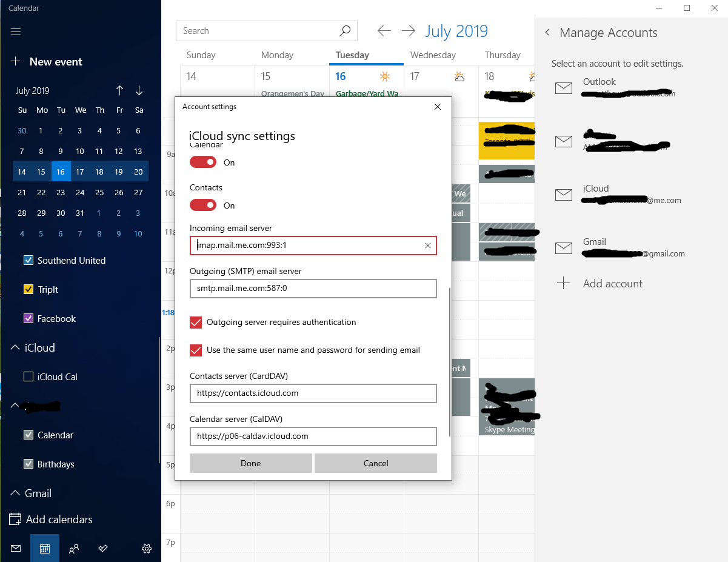Close the Account settings dialog

click(x=438, y=107)
